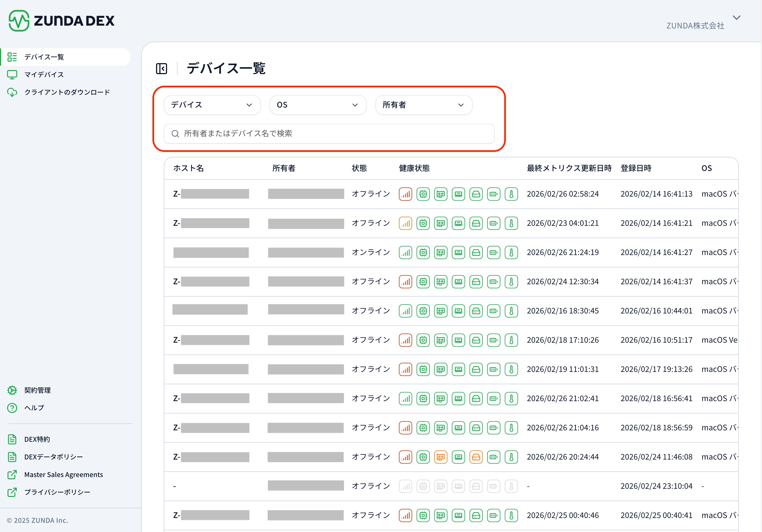This screenshot has height=532, width=762.
Task: Open マイデバイス in the sidebar
Action: tap(44, 75)
